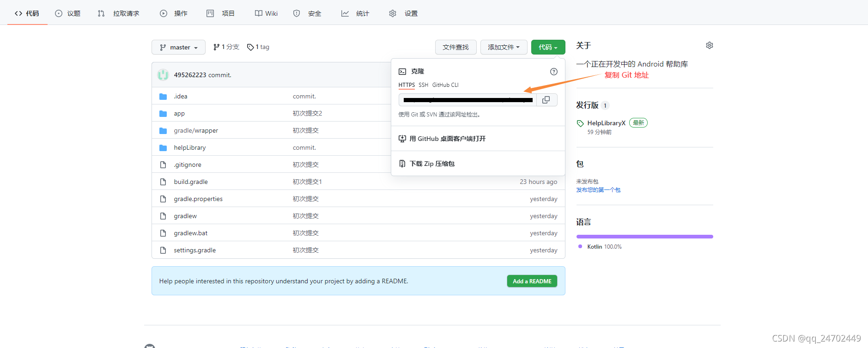Open the 拉取请求 tab
868x348 pixels.
pos(119,13)
